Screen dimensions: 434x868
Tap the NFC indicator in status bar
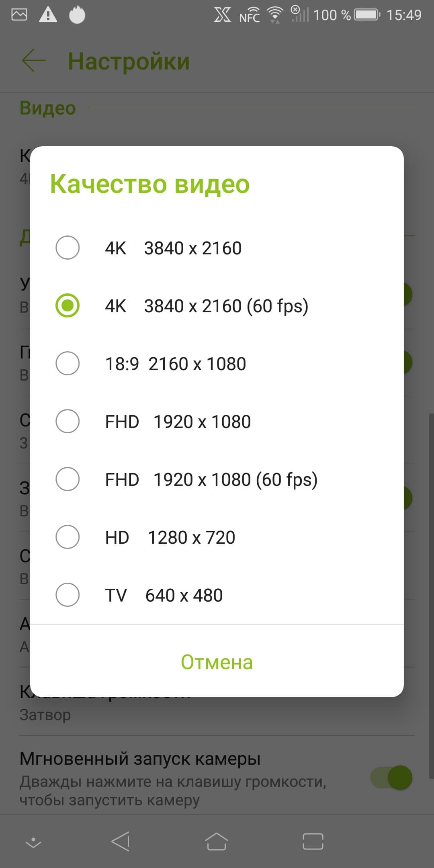click(x=249, y=17)
